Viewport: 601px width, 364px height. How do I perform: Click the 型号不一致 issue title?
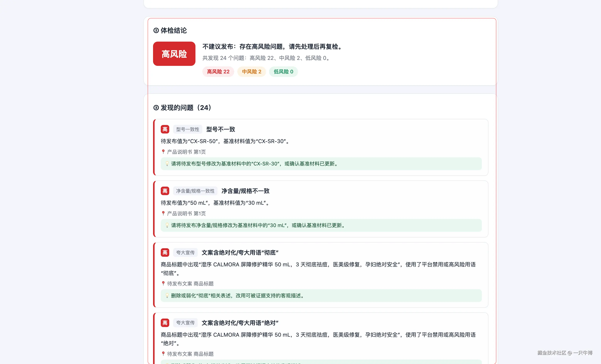pos(221,129)
